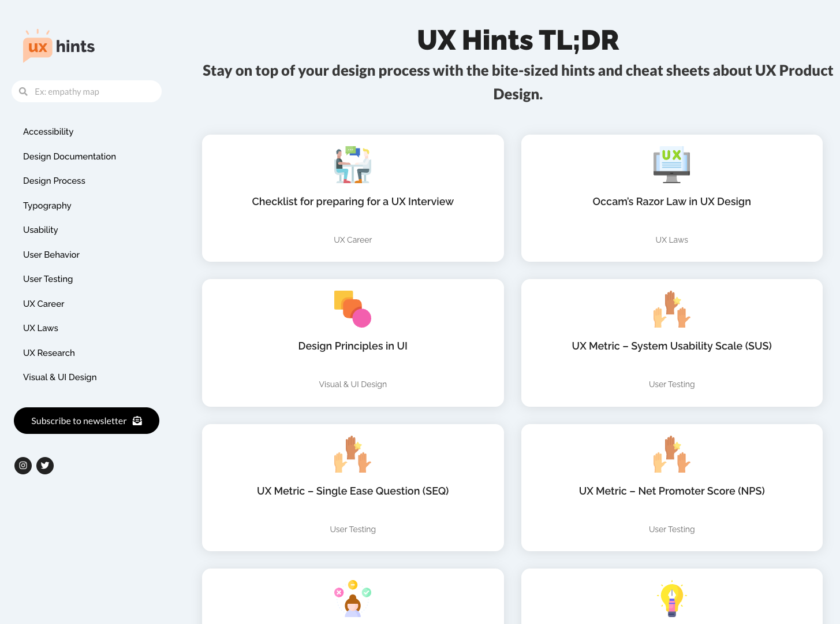Viewport: 840px width, 624px height.
Task: Open the Checklist for preparing for a UX Interview article
Action: (353, 201)
